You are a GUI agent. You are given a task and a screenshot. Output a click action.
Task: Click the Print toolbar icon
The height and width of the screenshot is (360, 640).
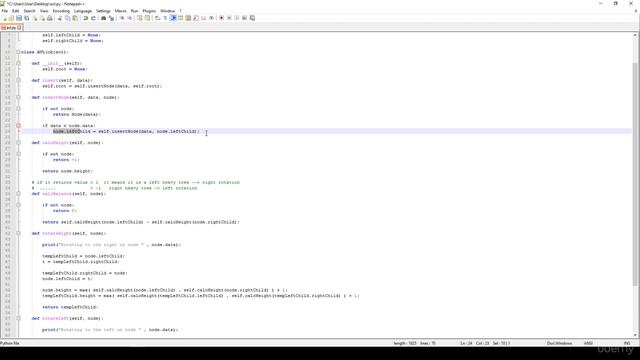(x=49, y=18)
